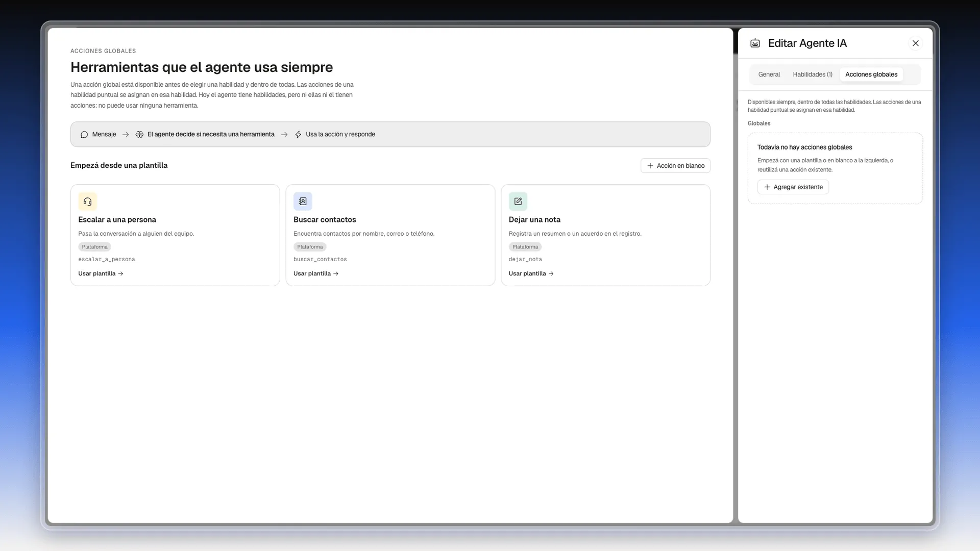Click 'Registra un resumen o un acuerdo' description
The image size is (980, 551).
click(575, 234)
